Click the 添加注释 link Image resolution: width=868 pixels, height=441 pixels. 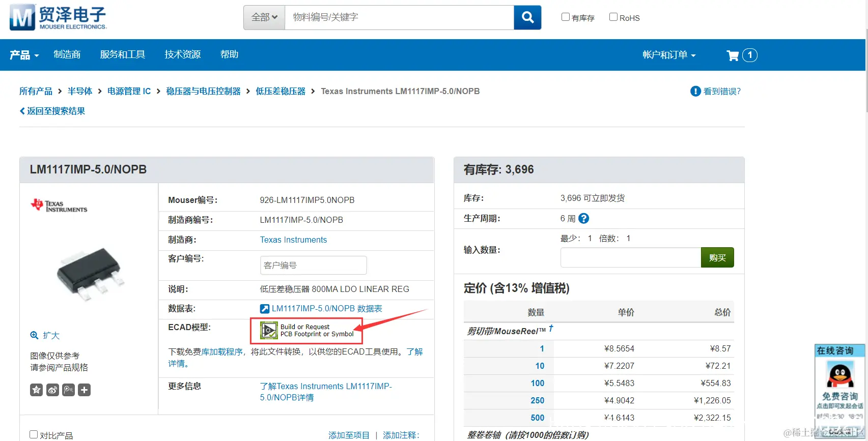click(x=400, y=435)
